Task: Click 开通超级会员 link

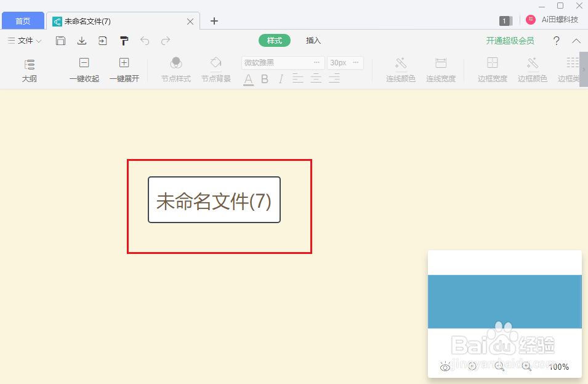Action: pos(510,41)
